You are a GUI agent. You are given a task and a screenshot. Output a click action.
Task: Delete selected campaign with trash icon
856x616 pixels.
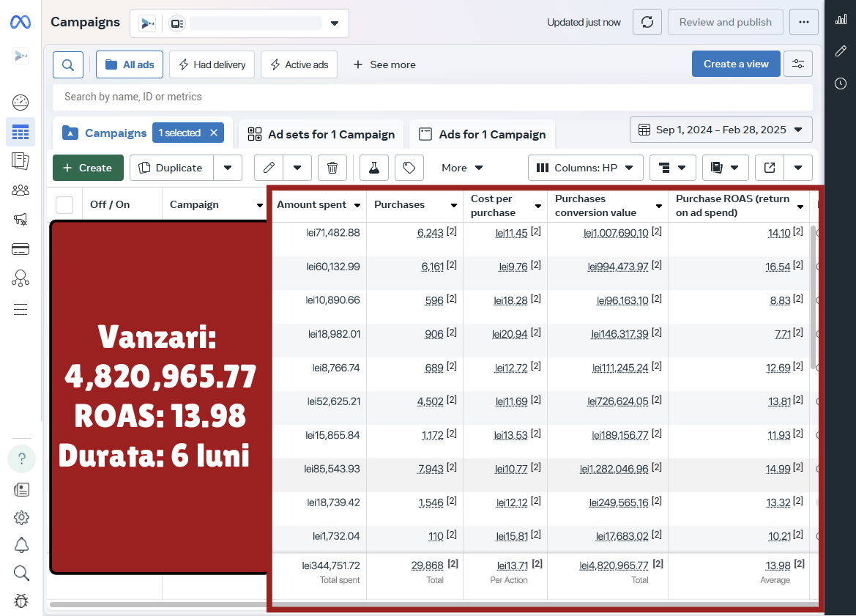(x=332, y=168)
